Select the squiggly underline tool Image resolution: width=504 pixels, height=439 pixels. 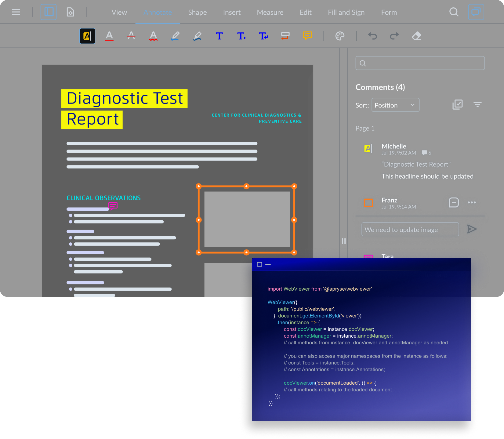(x=153, y=36)
